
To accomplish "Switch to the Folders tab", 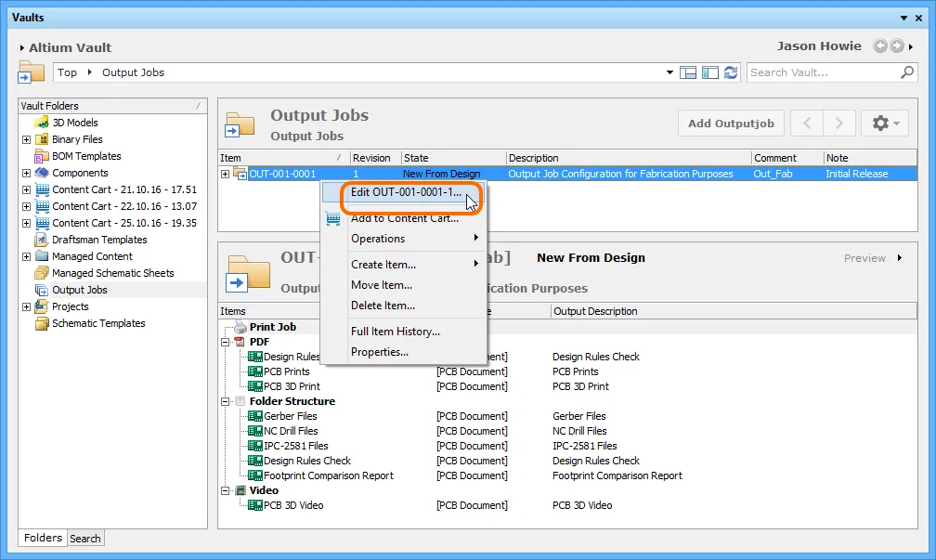I will (43, 538).
